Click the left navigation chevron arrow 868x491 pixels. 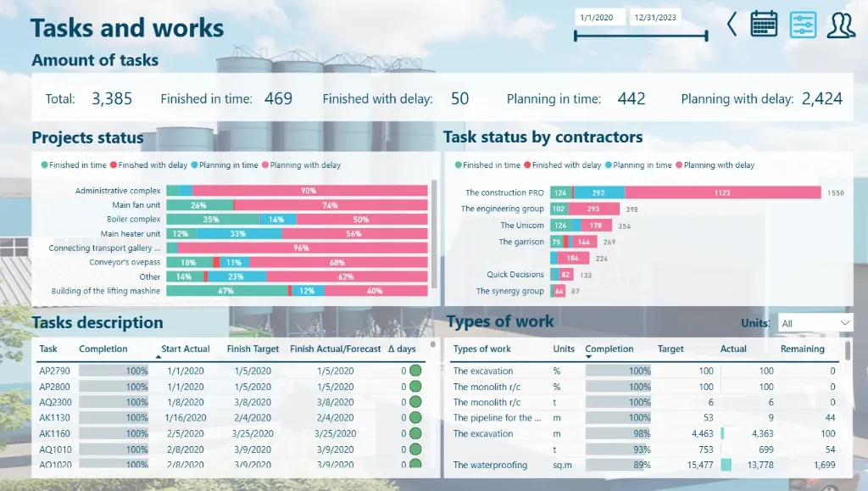pos(732,24)
